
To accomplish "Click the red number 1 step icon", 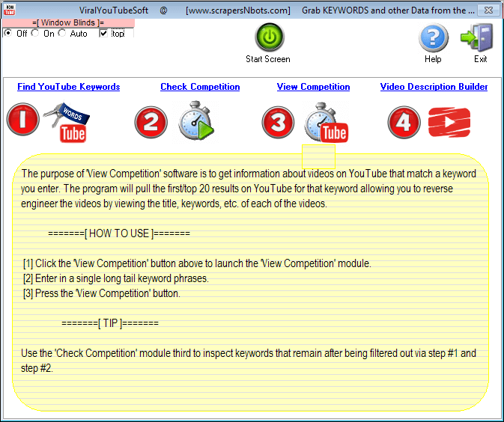I will click(x=22, y=119).
